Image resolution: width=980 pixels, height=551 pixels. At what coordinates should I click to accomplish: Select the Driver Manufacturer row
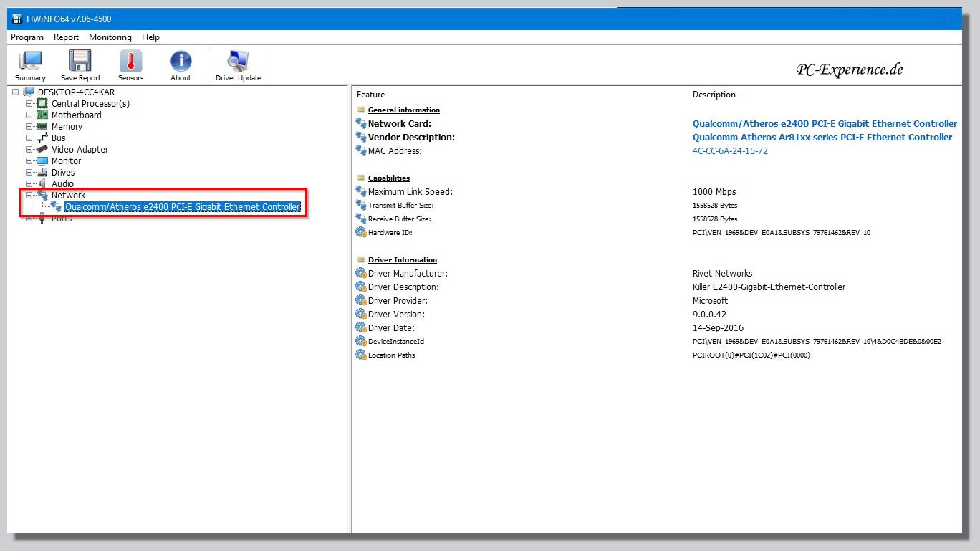tap(658, 274)
